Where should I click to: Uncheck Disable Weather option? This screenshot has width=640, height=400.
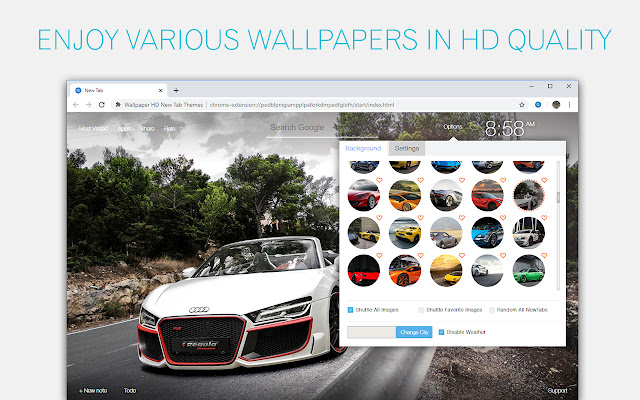441,332
